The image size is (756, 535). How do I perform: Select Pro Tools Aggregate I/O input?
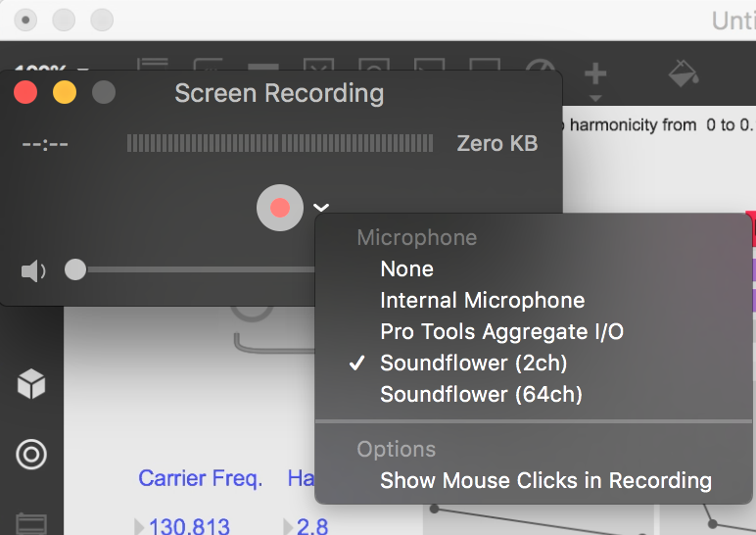coord(502,331)
